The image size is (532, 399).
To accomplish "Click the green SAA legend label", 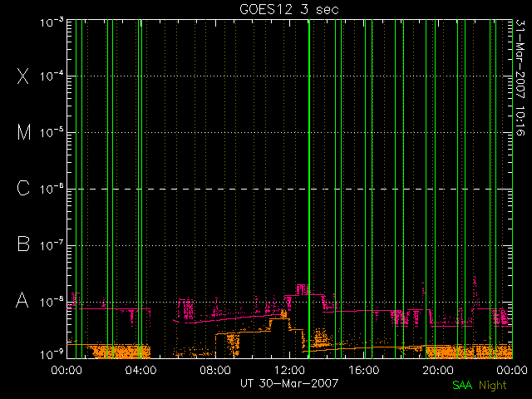I will click(462, 385).
